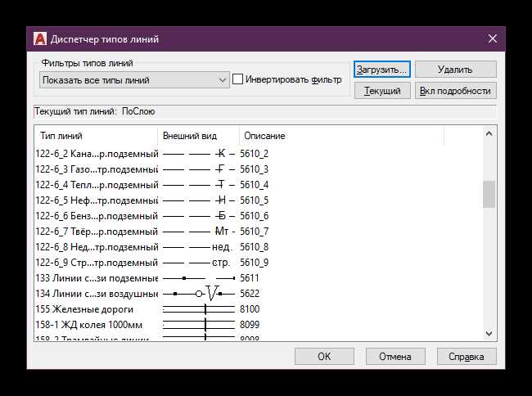The height and width of the screenshot is (396, 532).
Task: Select the 158-1 ЖД колея 1000мм linetype
Action: click(x=97, y=325)
